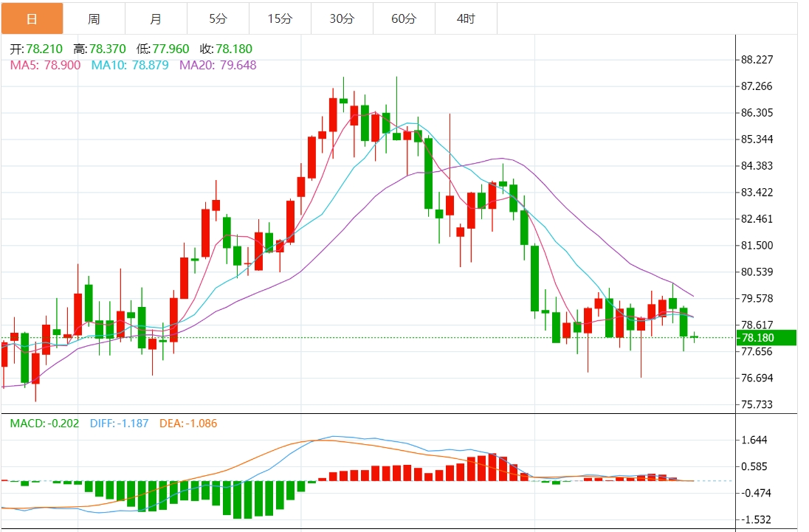This screenshot has width=809, height=532.
Task: Click the DIFF: -1.187 indicator label
Action: 119,424
